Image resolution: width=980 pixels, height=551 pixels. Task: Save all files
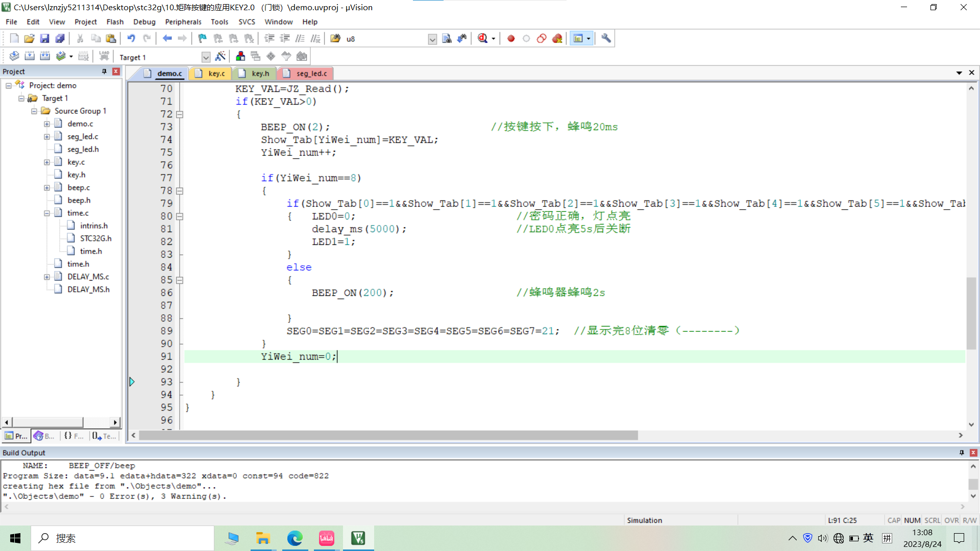point(60,38)
